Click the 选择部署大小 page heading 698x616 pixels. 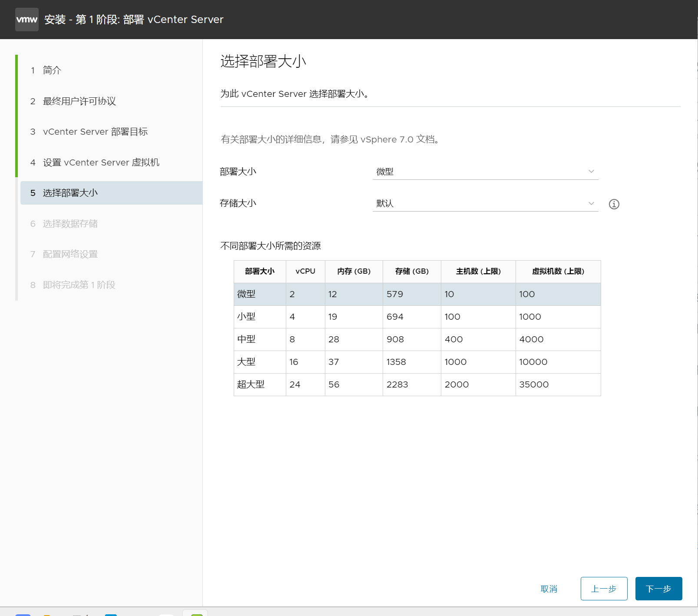pos(263,61)
